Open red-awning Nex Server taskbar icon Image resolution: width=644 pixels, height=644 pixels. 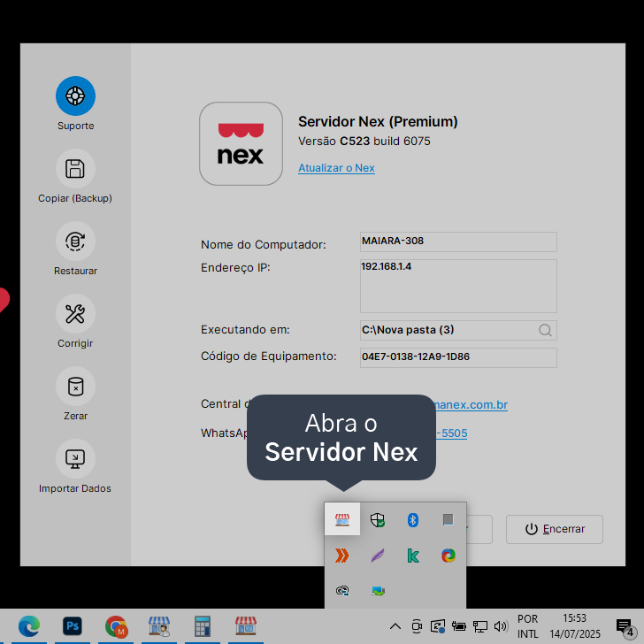[246, 626]
